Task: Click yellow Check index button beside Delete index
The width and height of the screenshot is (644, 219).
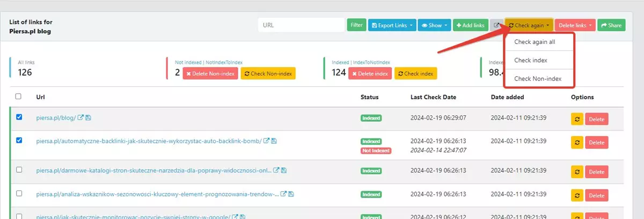Action: click(x=415, y=74)
